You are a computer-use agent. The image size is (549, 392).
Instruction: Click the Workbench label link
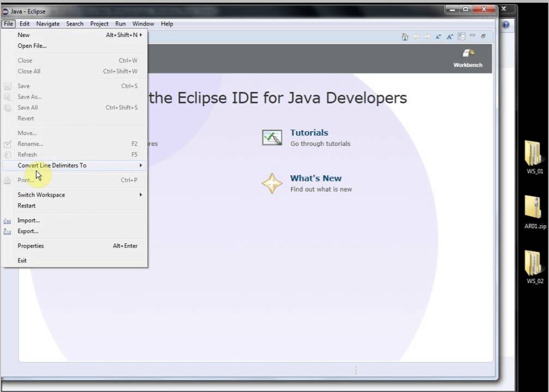click(468, 65)
